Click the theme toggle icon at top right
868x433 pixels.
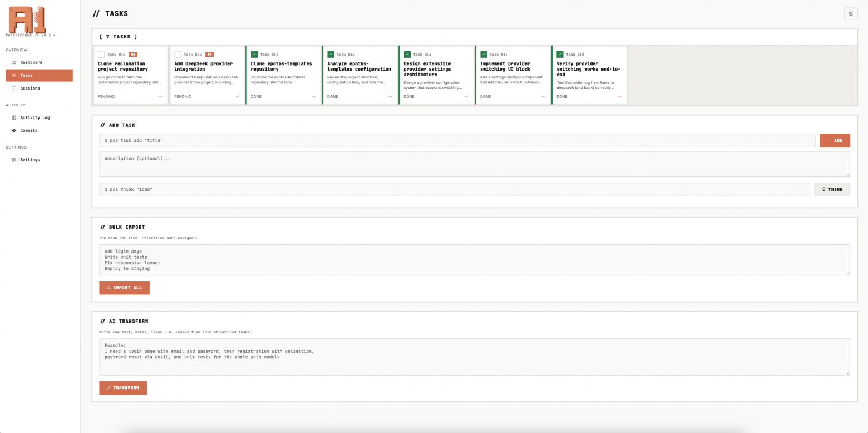[851, 14]
